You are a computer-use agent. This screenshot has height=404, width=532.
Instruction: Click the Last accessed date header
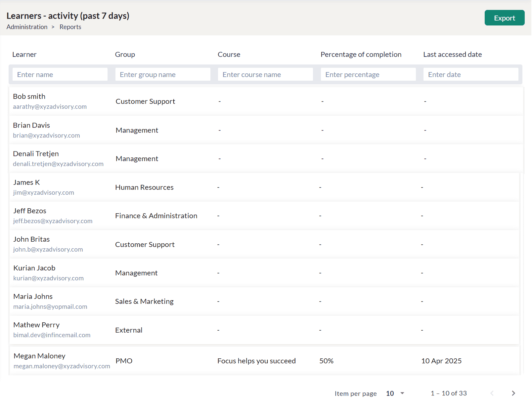pyautogui.click(x=452, y=55)
